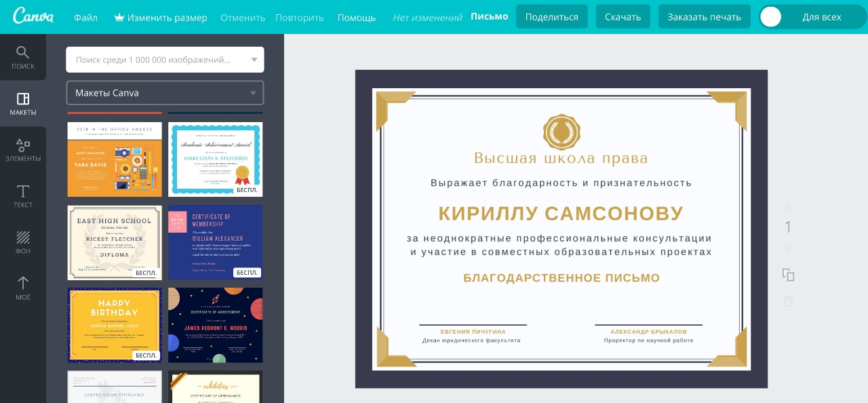
Task: Select the gold laurel emblem on certificate
Action: tap(561, 132)
